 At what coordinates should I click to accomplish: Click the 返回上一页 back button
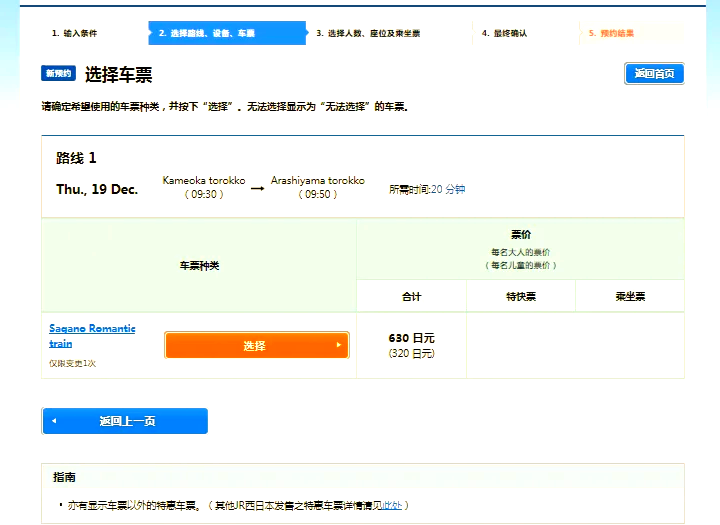point(124,421)
